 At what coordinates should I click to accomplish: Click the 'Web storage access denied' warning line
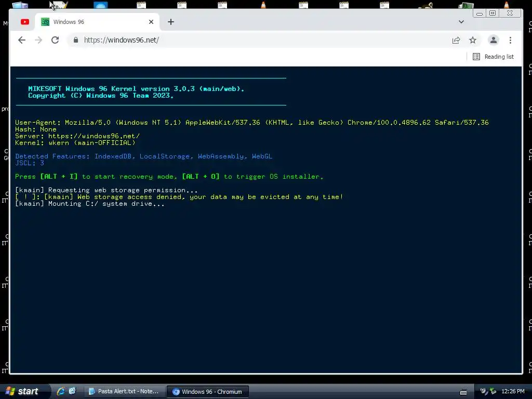point(179,197)
